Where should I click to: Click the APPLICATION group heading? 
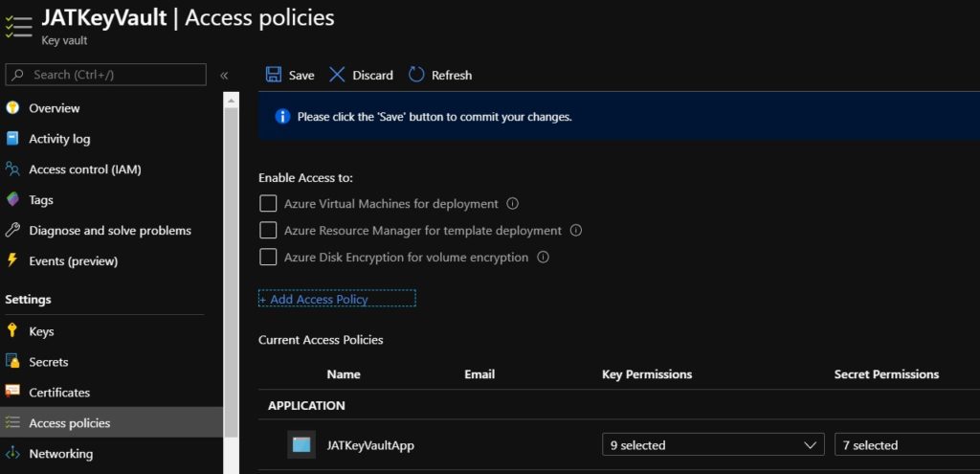point(306,405)
